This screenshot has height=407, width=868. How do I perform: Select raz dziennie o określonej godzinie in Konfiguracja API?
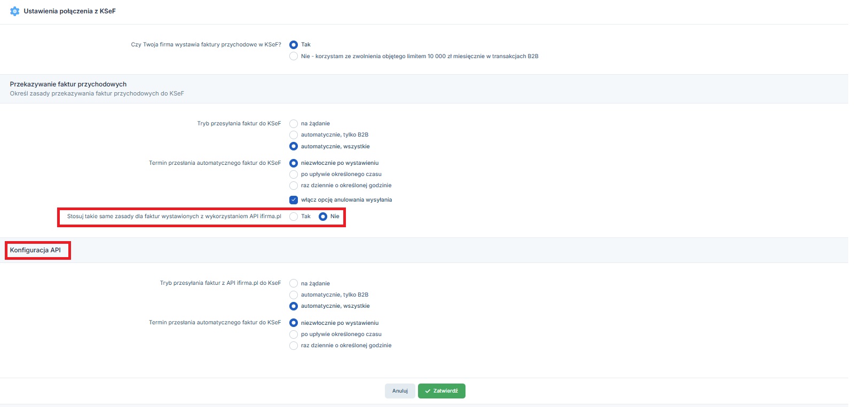[294, 346]
